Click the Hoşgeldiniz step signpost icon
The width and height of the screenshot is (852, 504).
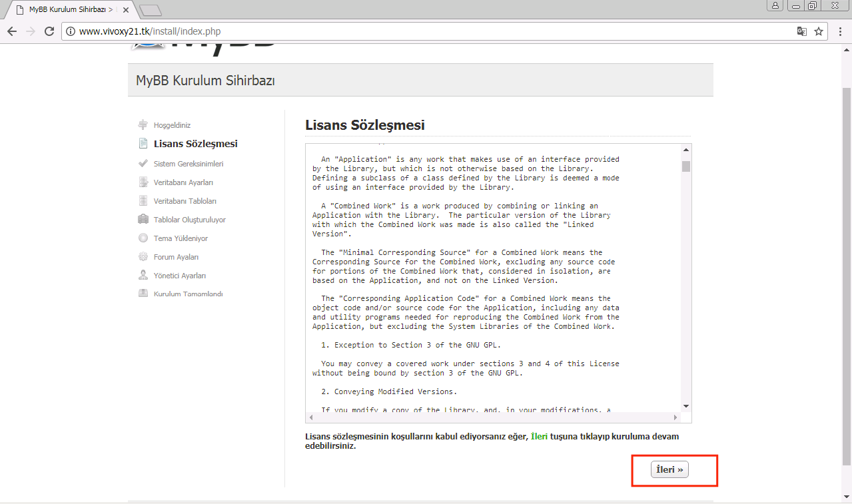(x=143, y=125)
